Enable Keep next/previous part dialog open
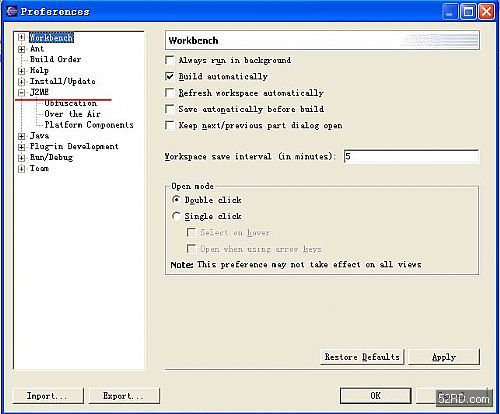The image size is (500, 414). [x=169, y=125]
